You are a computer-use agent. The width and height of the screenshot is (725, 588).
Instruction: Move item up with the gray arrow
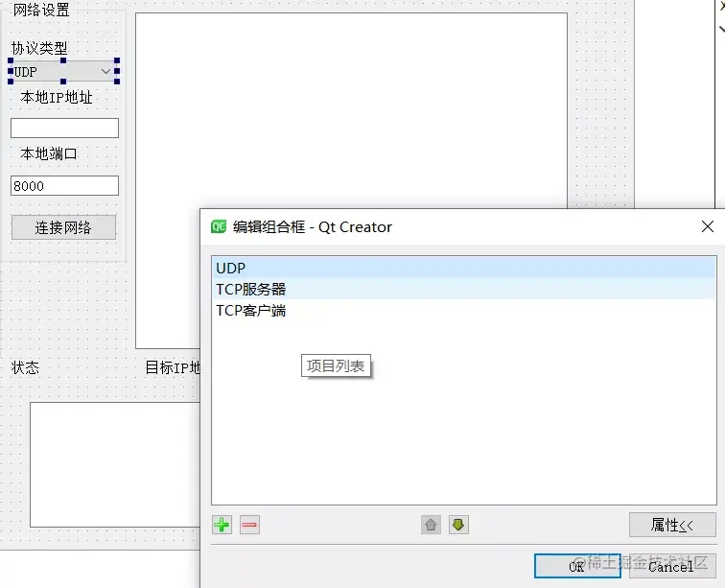click(431, 525)
